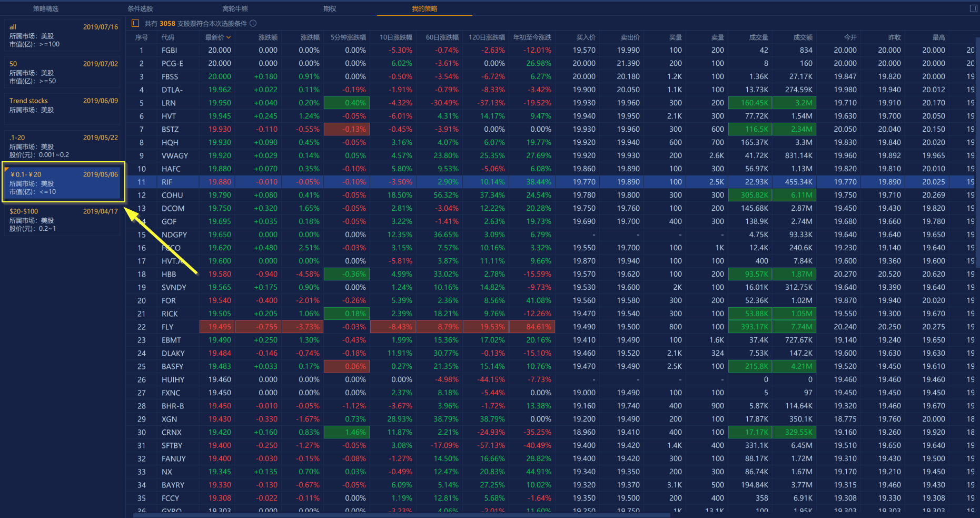The image size is (980, 518).
Task: Click the green 393.17K volume cell
Action: pyautogui.click(x=750, y=327)
